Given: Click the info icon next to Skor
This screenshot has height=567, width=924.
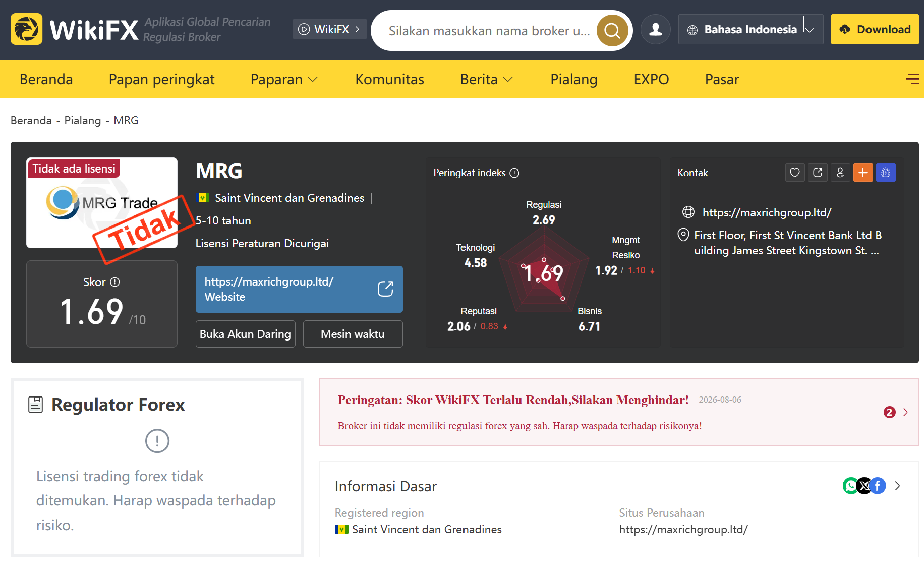Looking at the screenshot, I should [x=115, y=282].
